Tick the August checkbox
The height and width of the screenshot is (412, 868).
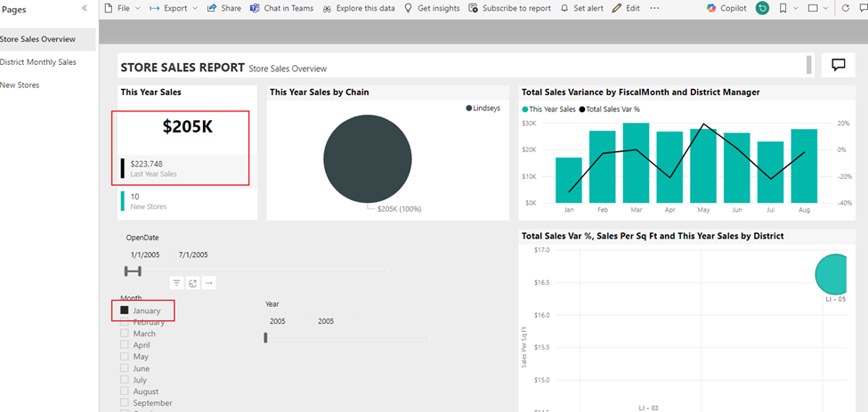[125, 392]
